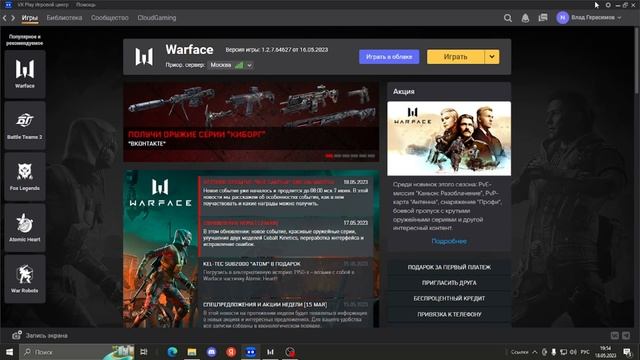Open the preferred server Москва dropdown

click(231, 65)
